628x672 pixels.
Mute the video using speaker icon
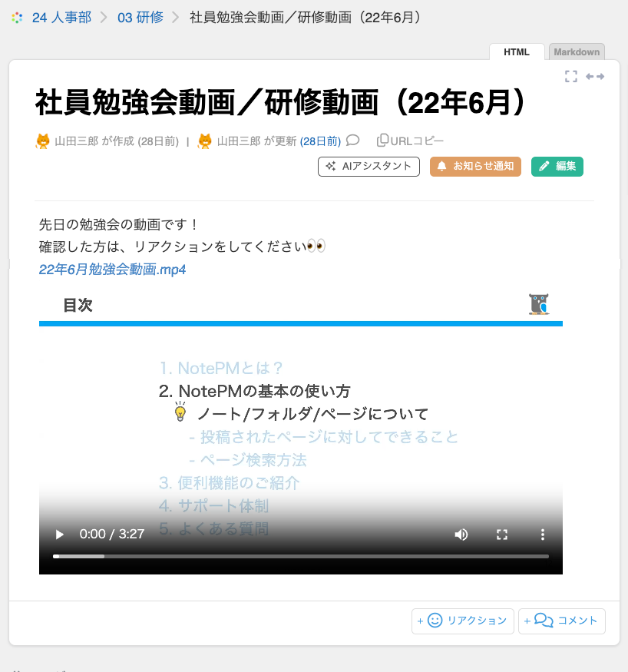(461, 535)
